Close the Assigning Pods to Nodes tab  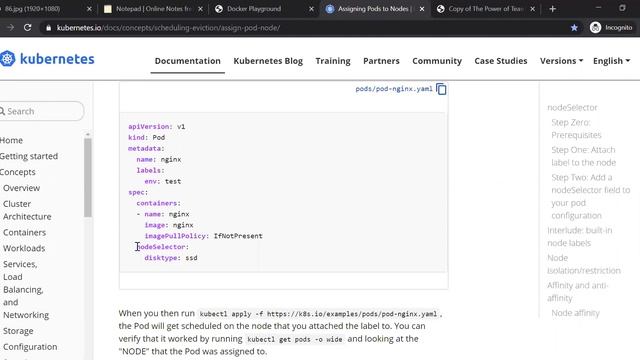click(422, 9)
